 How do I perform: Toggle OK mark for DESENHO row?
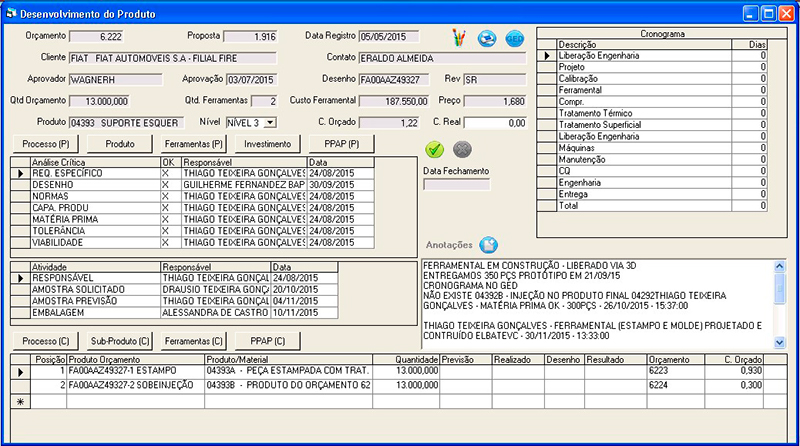click(x=171, y=185)
